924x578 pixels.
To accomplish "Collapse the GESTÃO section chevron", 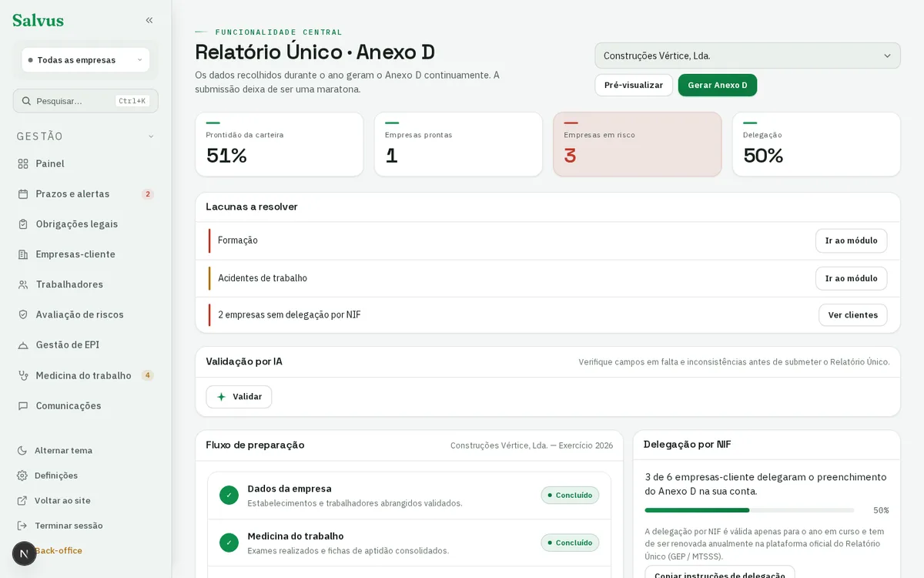I will 151,136.
